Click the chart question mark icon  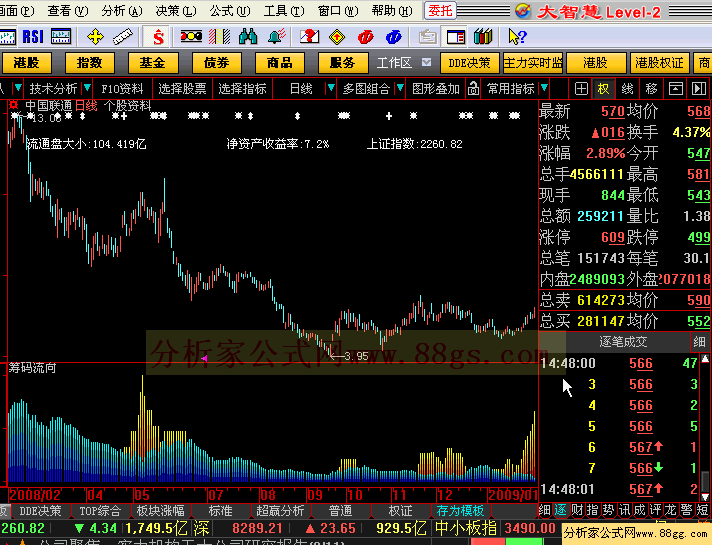click(x=309, y=36)
